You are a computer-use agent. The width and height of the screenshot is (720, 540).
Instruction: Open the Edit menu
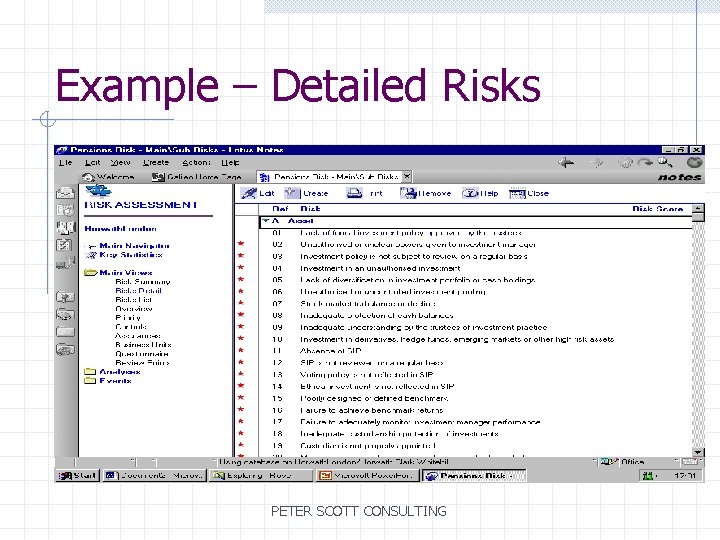pyautogui.click(x=92, y=163)
